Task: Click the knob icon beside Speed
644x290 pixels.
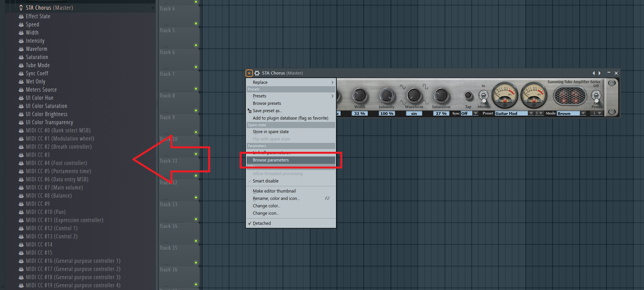Action: coord(21,24)
